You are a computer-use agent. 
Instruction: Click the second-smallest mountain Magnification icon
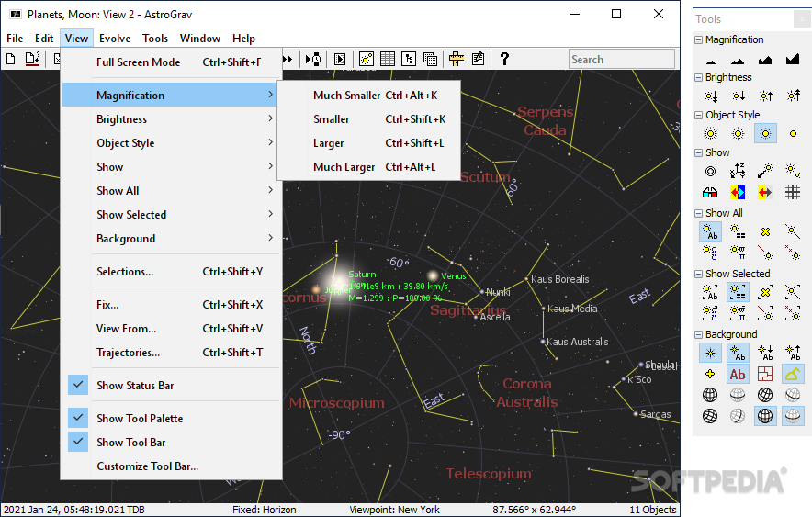[x=738, y=62]
